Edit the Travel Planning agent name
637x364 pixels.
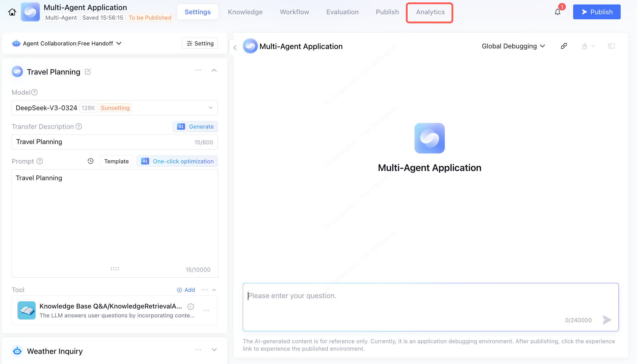pyautogui.click(x=88, y=72)
